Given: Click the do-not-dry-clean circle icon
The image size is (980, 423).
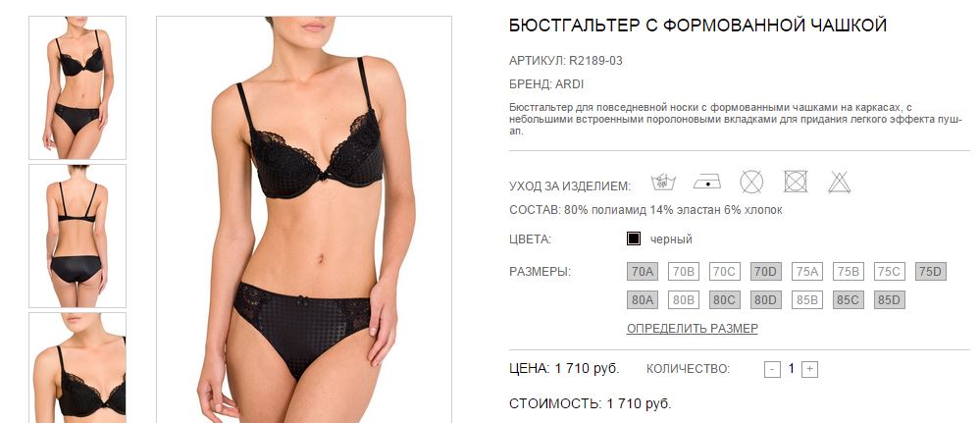Looking at the screenshot, I should [x=751, y=183].
